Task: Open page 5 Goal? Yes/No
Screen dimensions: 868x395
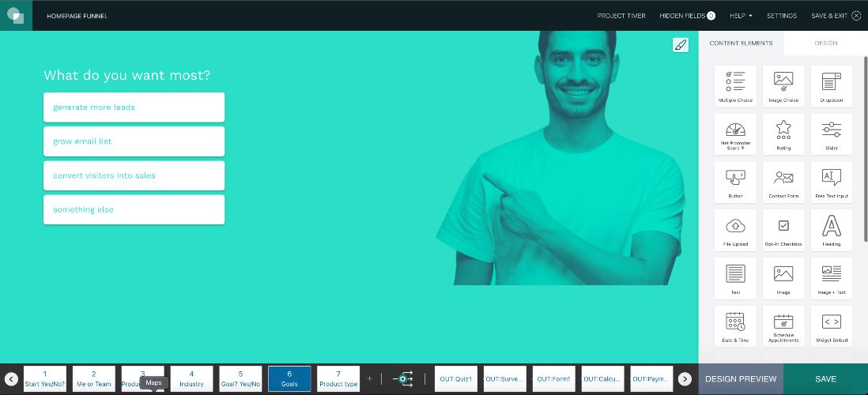Action: click(x=240, y=379)
